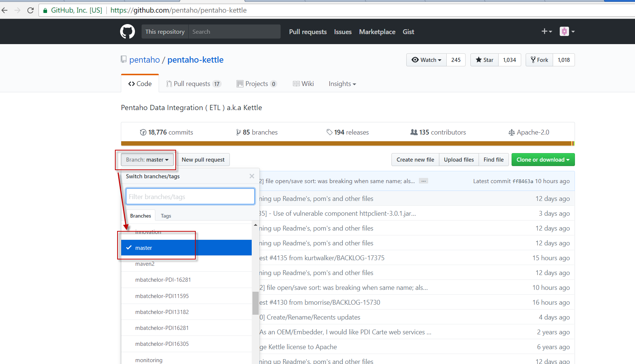Click the browser forward arrow
The width and height of the screenshot is (635, 364).
[17, 10]
